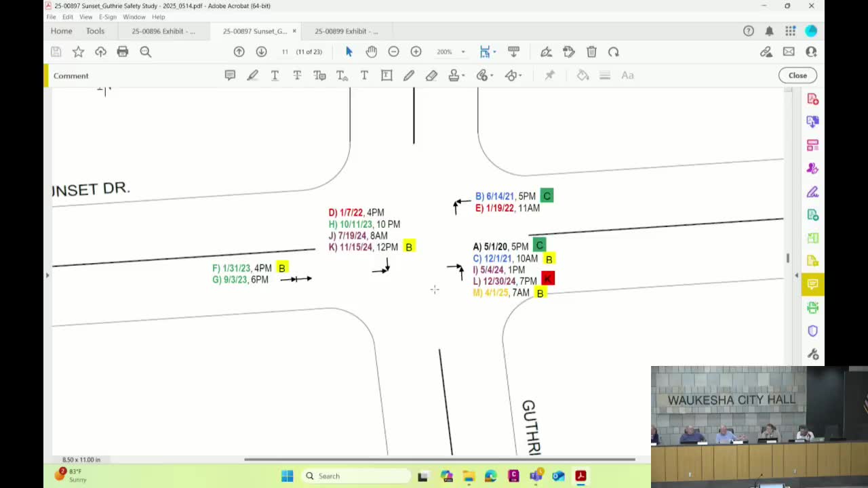The height and width of the screenshot is (488, 868).
Task: Click the sticky note comment tool
Action: [x=230, y=75]
